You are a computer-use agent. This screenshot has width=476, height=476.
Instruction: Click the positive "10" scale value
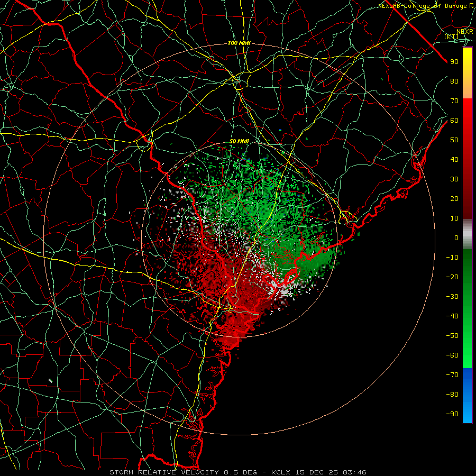454,218
